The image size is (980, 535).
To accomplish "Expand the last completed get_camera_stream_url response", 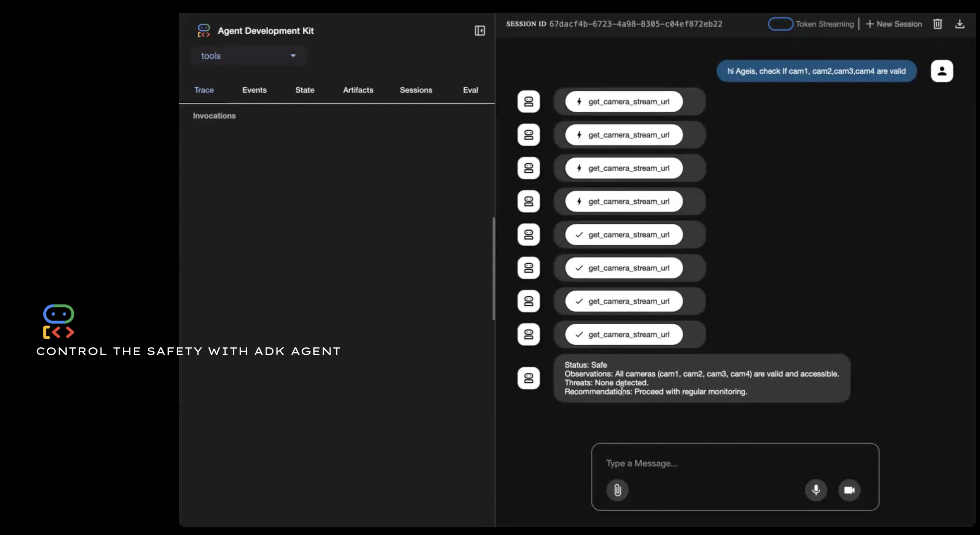I will point(624,335).
